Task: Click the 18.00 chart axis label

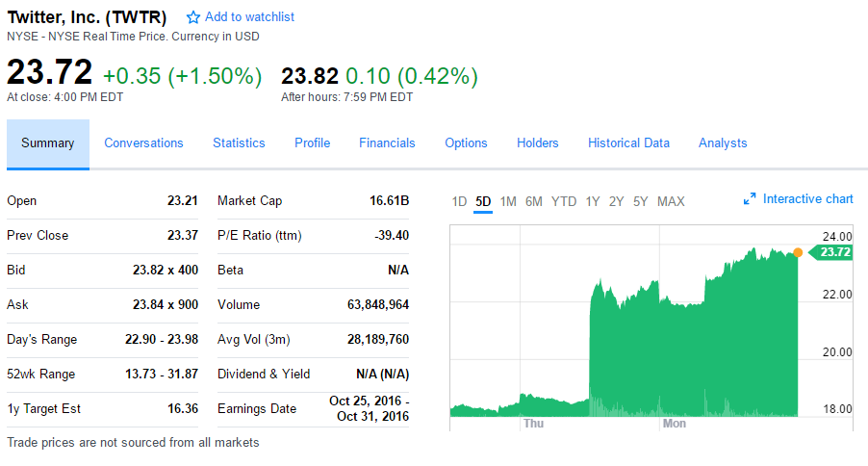Action: (x=837, y=409)
